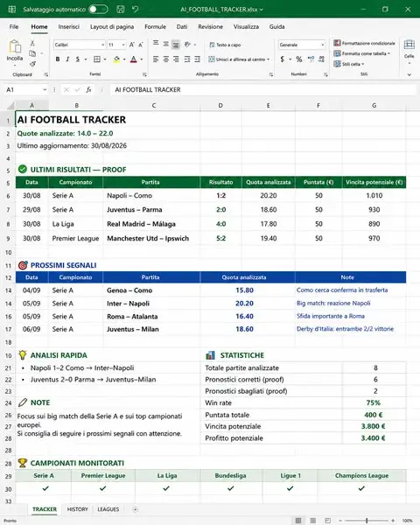Click the Name Box showing A1
420x525 pixels.
click(x=25, y=90)
